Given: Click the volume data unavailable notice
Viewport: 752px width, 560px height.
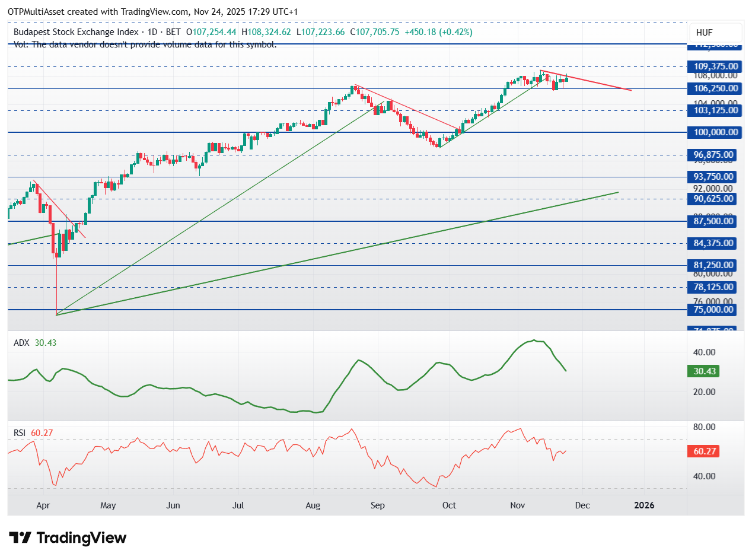Looking at the screenshot, I should coord(145,44).
